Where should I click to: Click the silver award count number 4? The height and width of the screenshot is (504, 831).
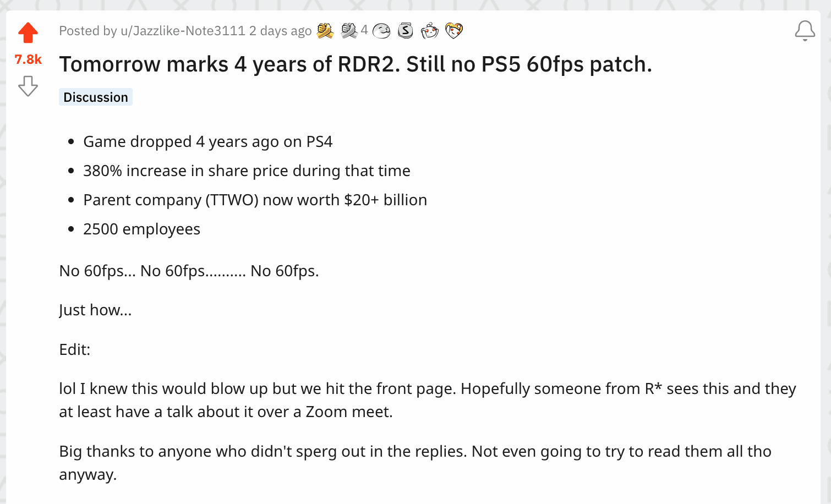[364, 30]
